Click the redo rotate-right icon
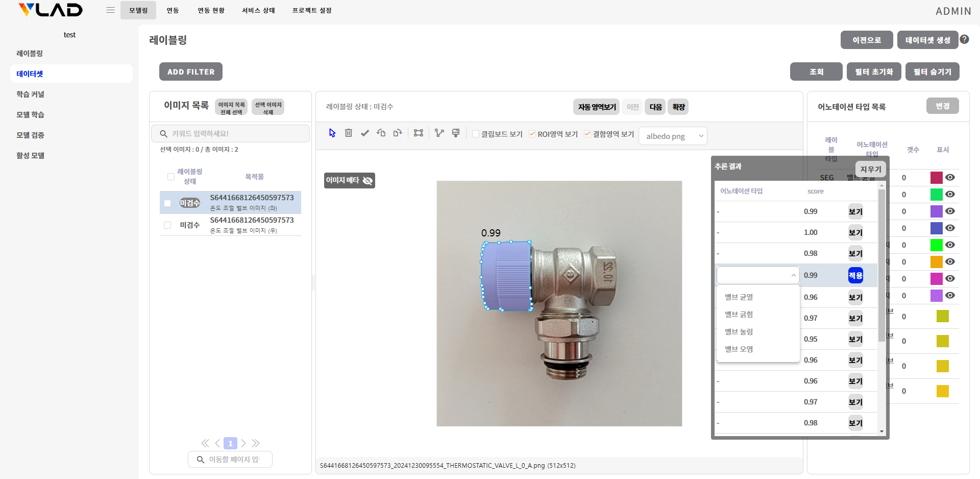Screen dimensions: 980x479 398,133
